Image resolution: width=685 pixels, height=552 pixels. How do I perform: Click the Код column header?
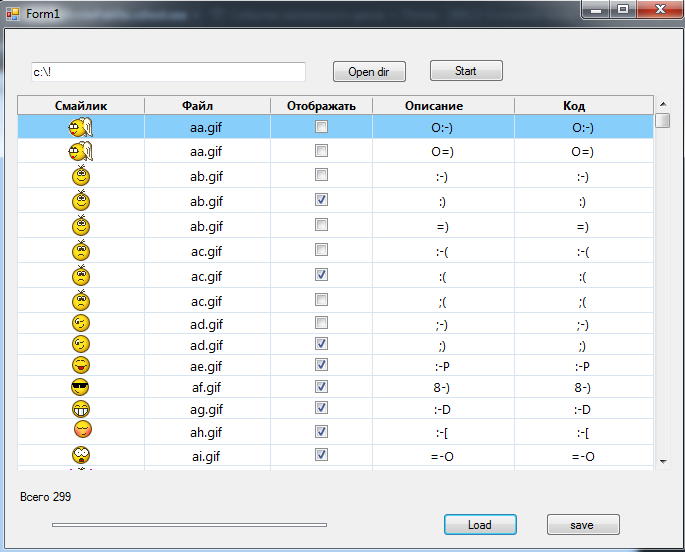point(574,105)
